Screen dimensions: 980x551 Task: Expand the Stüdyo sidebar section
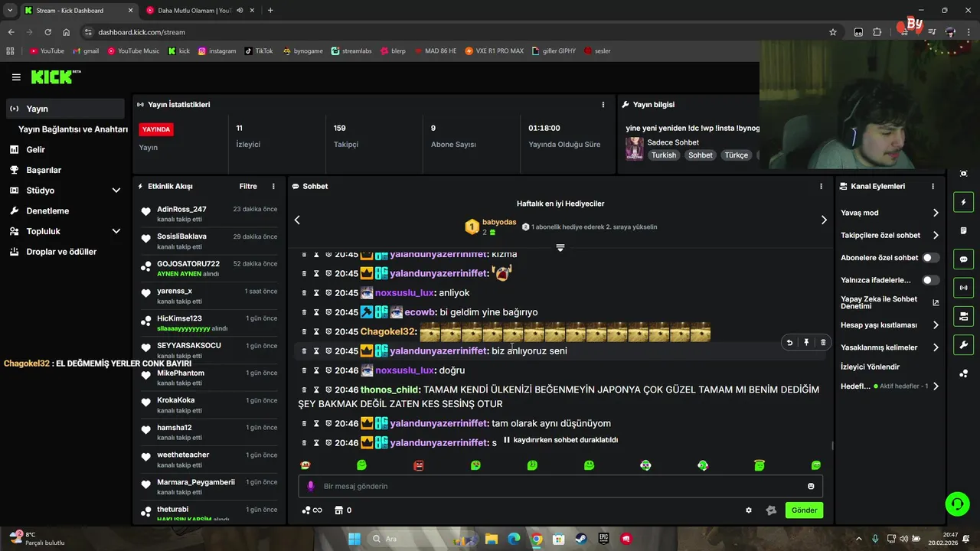[x=116, y=191]
